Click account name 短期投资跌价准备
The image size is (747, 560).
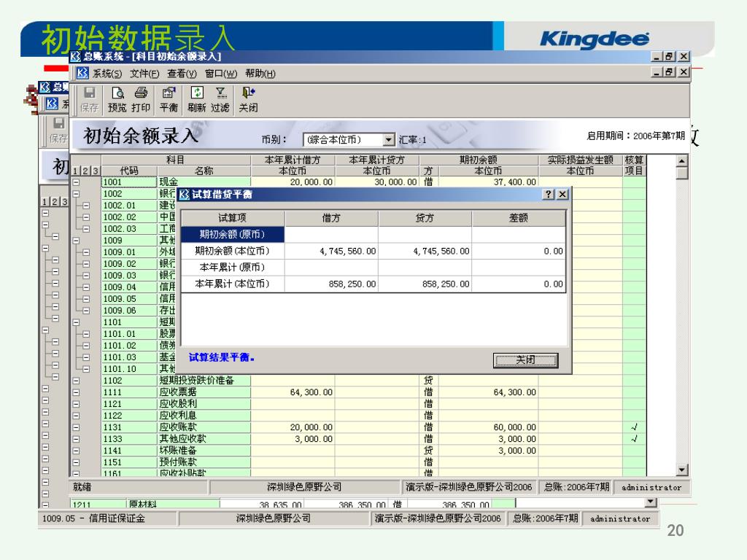tap(197, 381)
